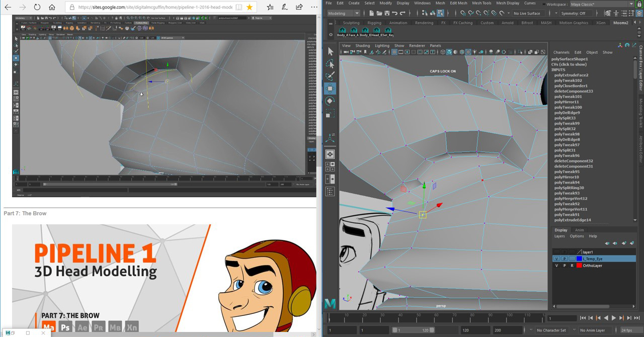Click the Set_Key shelf button
644x337 pixels.
point(388,32)
